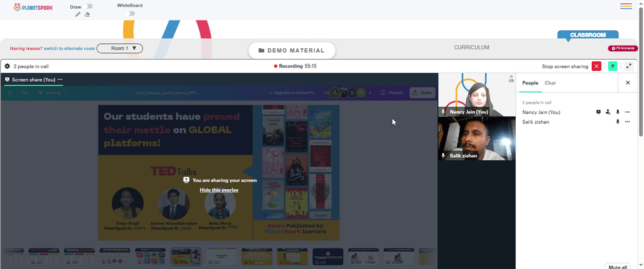Screen dimensions: 644x269
Task: Select the Screen share (You) tab
Action: (33, 80)
